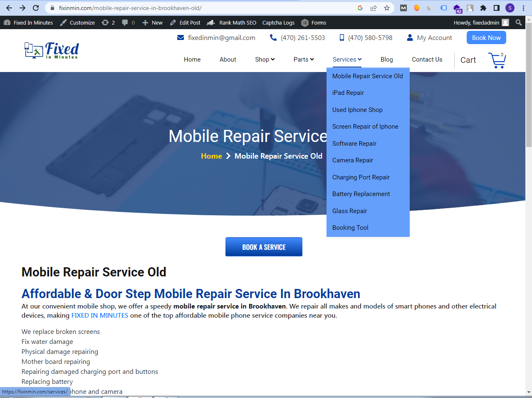Open the WordPress admin search magnifier
Screen dimensions: 532x398
[x=519, y=22]
